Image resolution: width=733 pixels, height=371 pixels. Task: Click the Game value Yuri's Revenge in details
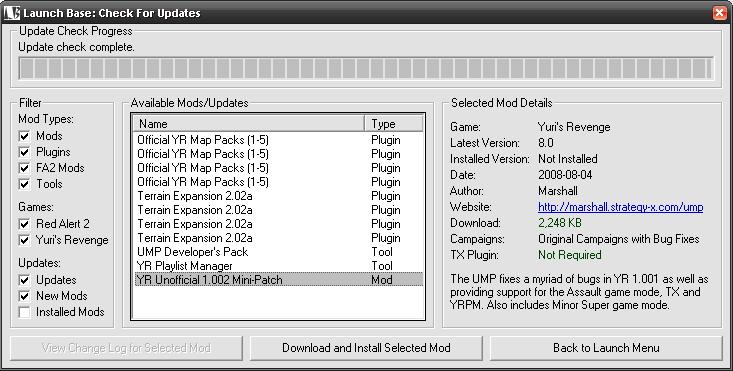[574, 127]
